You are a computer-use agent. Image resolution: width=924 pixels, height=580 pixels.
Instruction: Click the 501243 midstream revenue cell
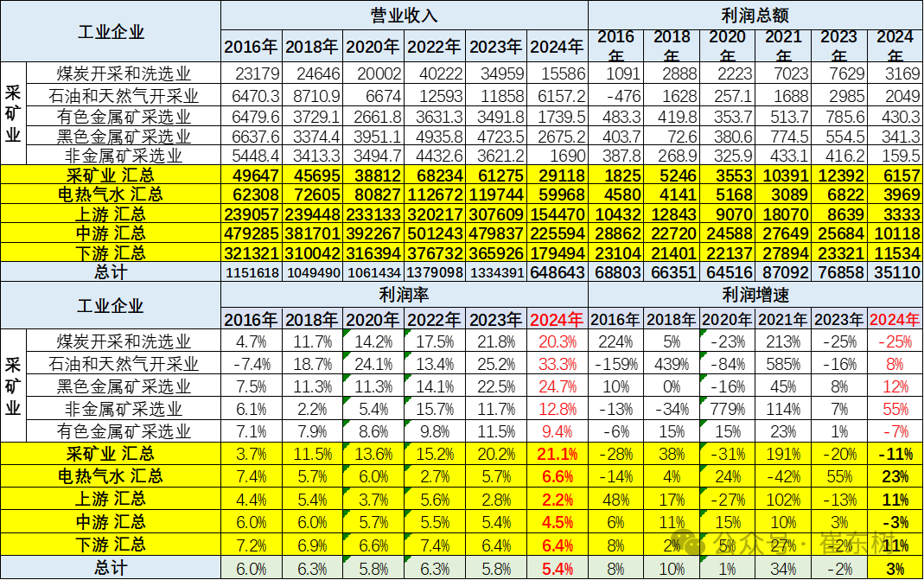(x=435, y=233)
